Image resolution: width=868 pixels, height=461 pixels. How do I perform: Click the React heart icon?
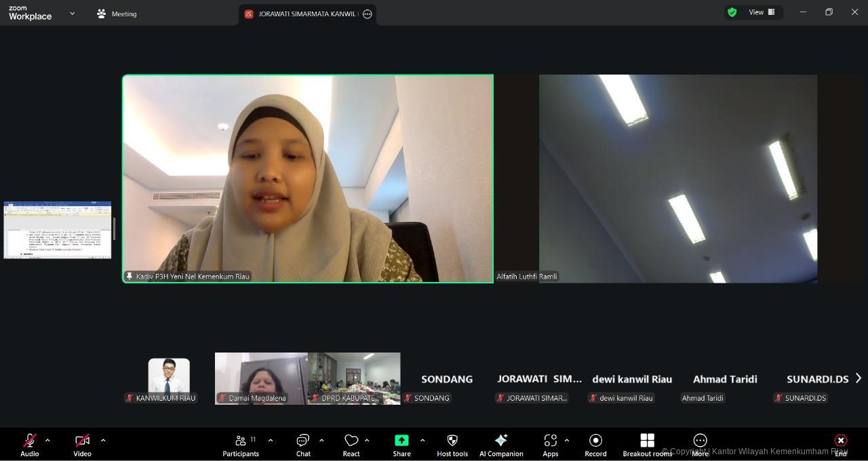[351, 444]
